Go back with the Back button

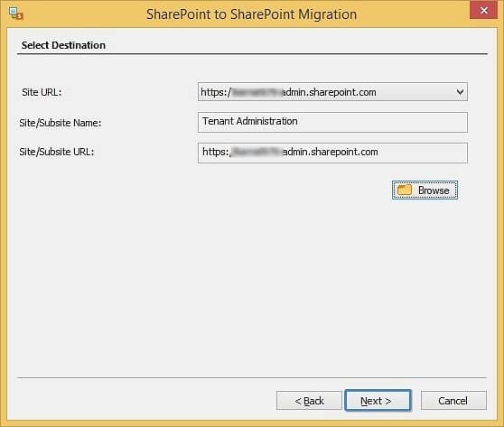click(x=309, y=401)
